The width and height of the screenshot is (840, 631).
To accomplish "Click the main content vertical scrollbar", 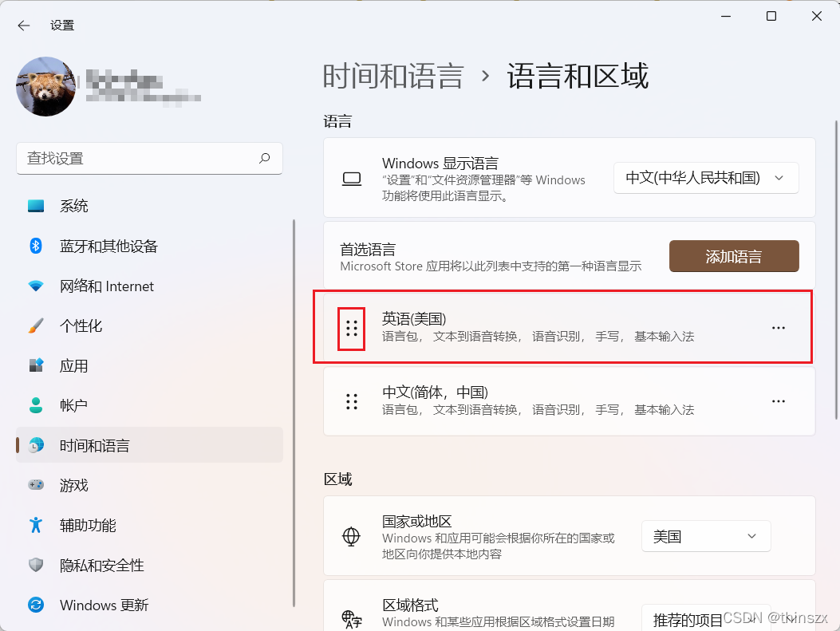I will click(836, 270).
